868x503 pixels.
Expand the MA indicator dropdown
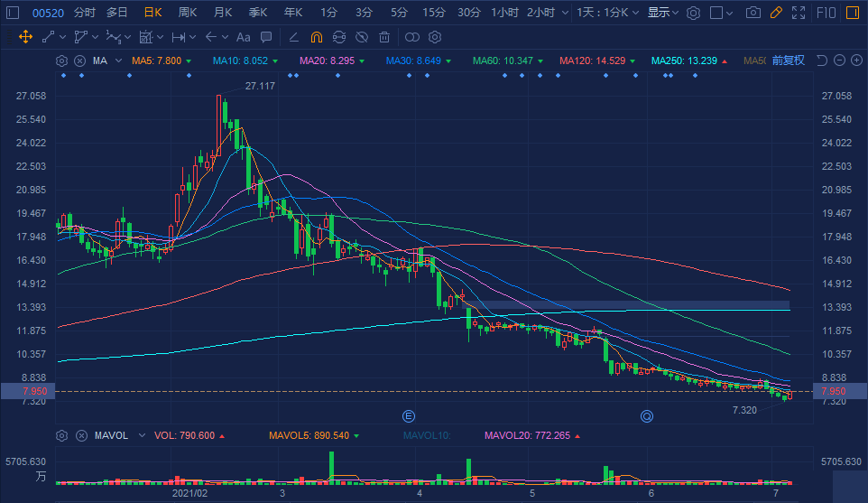pos(118,61)
